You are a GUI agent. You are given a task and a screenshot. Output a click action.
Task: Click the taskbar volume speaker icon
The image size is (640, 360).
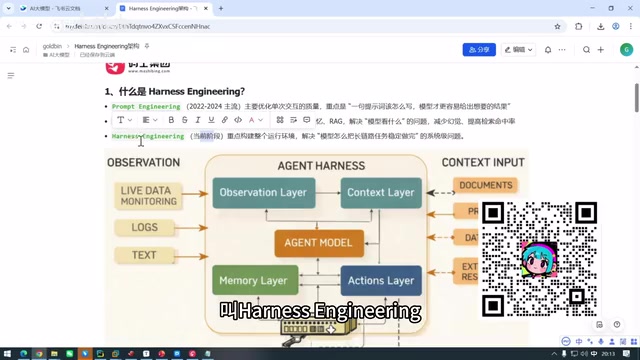click(584, 354)
